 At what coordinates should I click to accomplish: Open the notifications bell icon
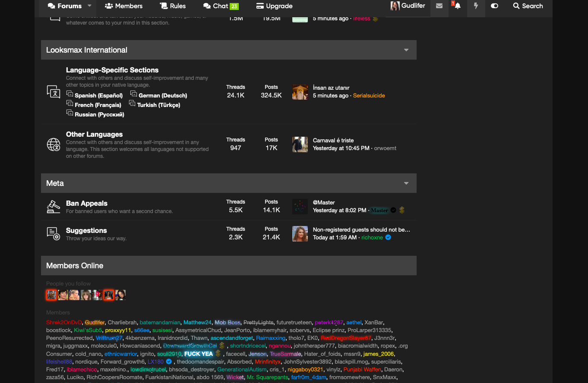pyautogui.click(x=458, y=6)
